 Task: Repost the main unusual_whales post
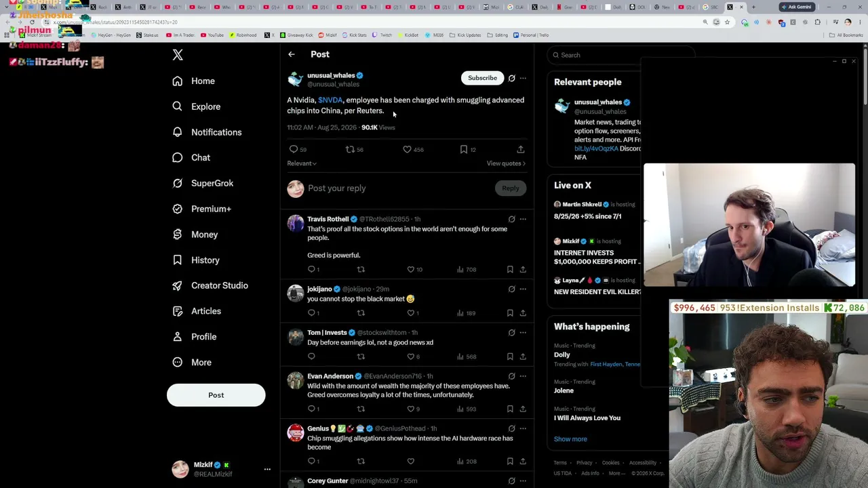[350, 149]
